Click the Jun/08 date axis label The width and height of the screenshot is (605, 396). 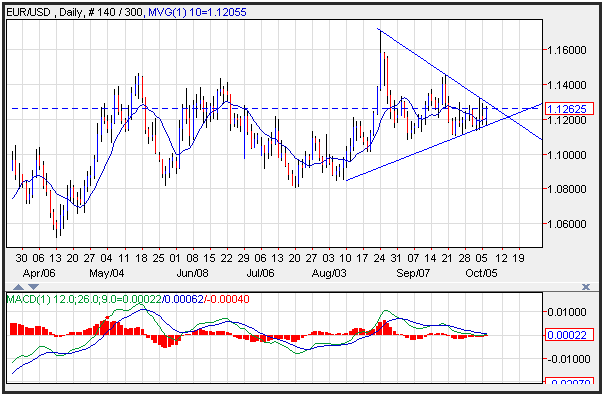(193, 273)
